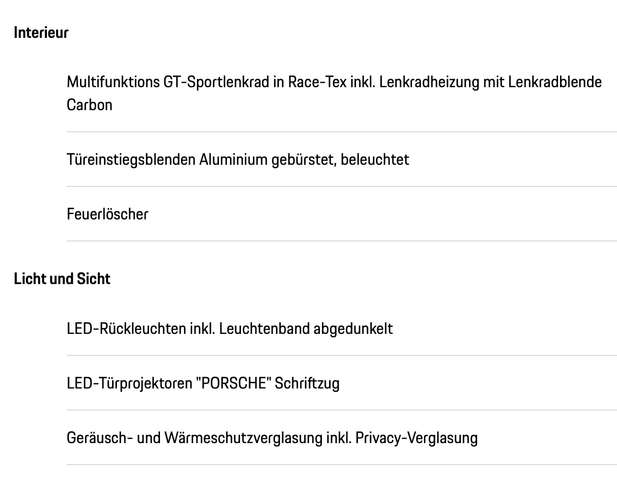Click the word Carbon on the wrapped line
Screen dimensions: 617x480
click(x=89, y=105)
